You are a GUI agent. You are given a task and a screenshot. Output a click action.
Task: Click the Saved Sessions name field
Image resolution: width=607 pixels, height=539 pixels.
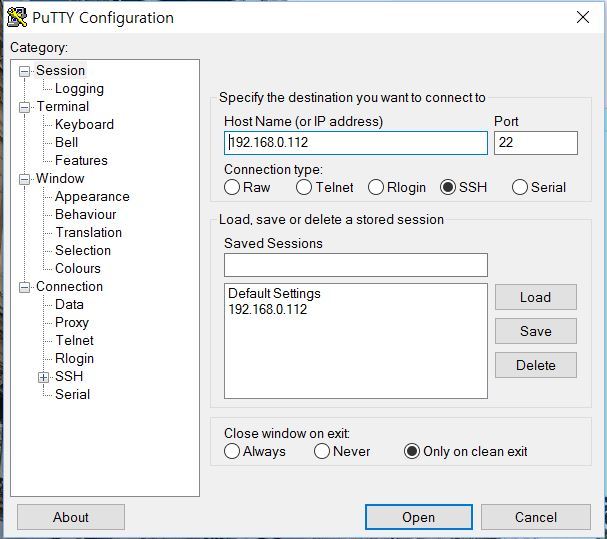[x=356, y=265]
